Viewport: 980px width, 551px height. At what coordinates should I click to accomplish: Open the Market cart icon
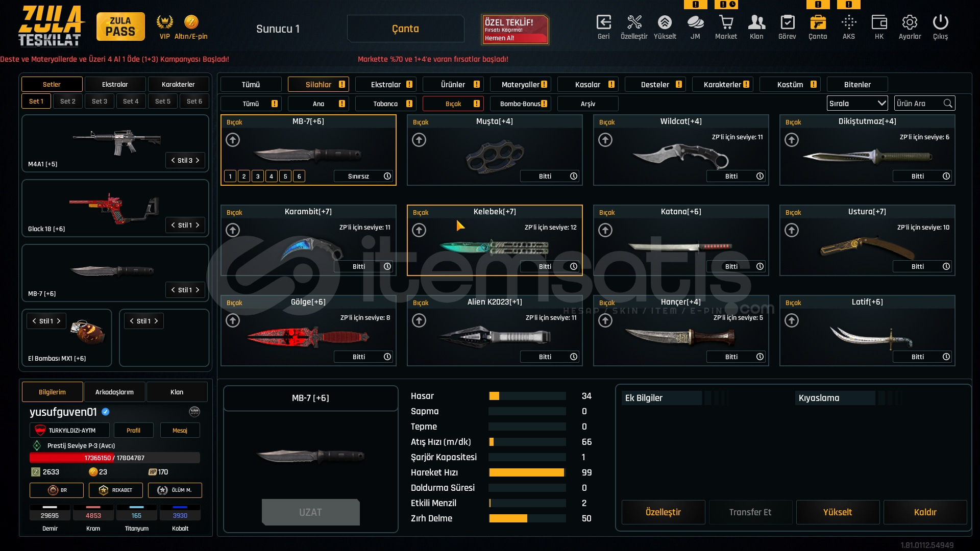click(x=726, y=22)
